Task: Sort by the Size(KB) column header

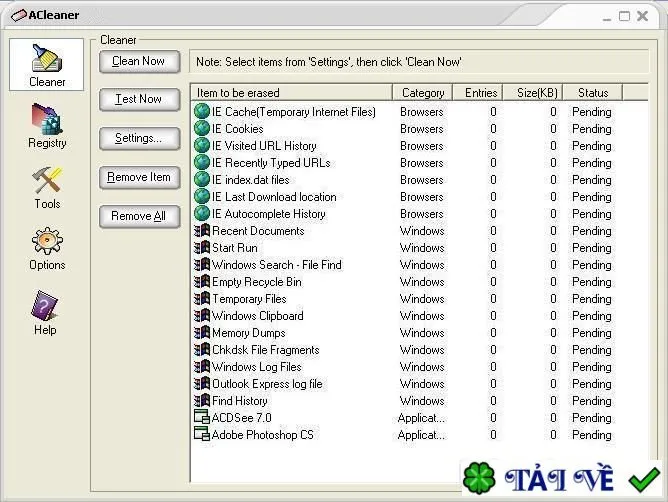Action: pyautogui.click(x=533, y=92)
